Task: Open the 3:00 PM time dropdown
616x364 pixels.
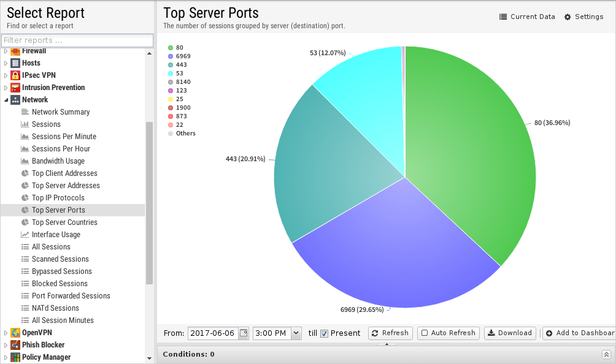Action: 296,333
